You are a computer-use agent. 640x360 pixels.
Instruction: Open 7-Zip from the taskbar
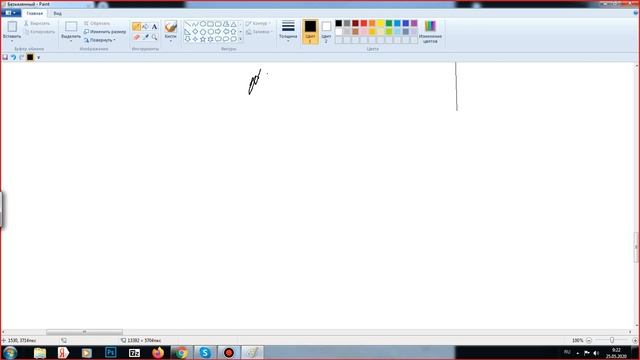point(134,353)
